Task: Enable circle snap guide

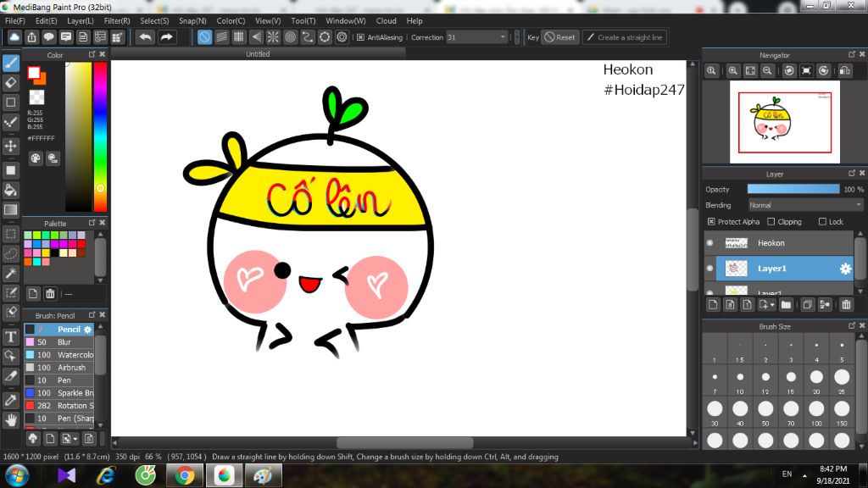Action: tap(290, 37)
